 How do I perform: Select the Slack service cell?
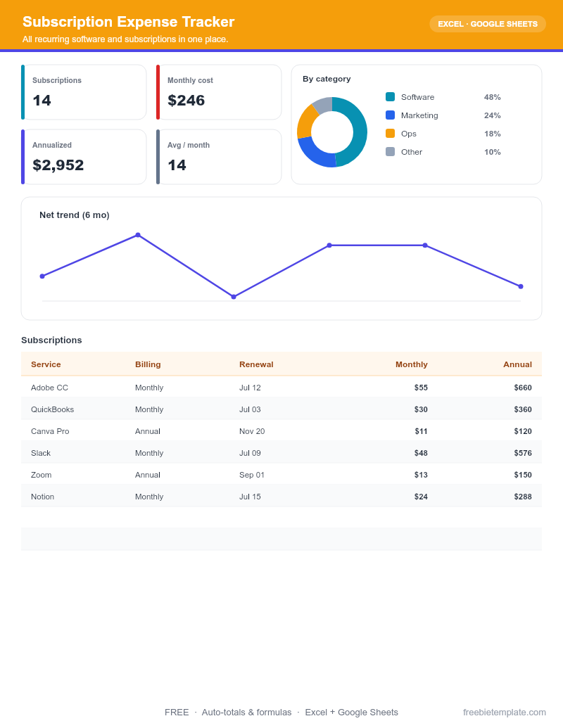[41, 453]
